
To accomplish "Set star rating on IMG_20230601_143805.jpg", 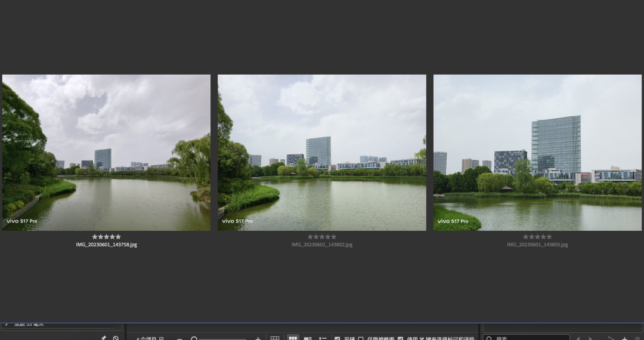I will point(537,237).
